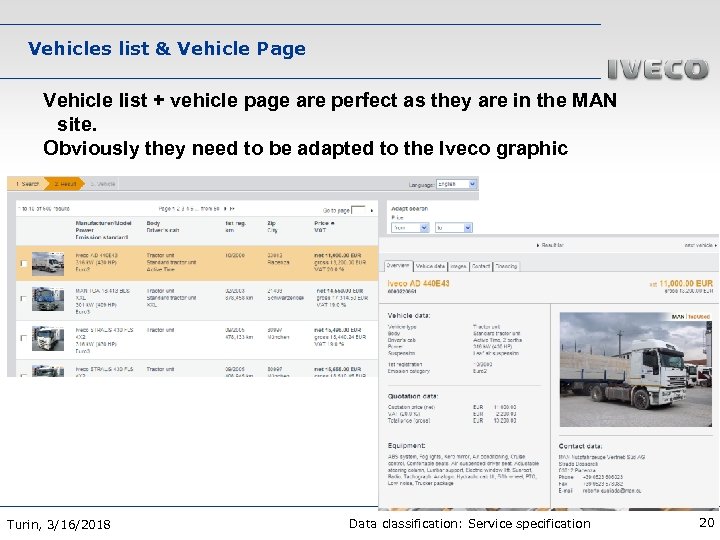This screenshot has width=720, height=540.
Task: Select the Images tab
Action: (458, 266)
